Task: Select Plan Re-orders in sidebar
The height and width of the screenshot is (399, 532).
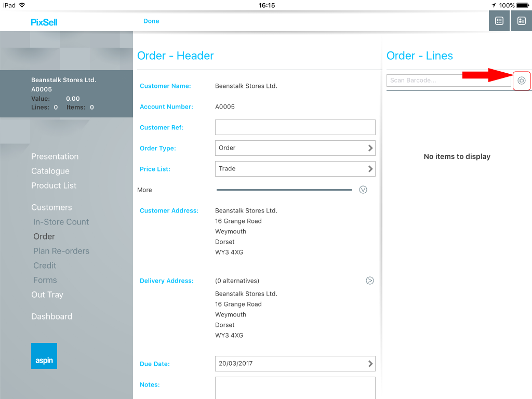Action: 61,251
